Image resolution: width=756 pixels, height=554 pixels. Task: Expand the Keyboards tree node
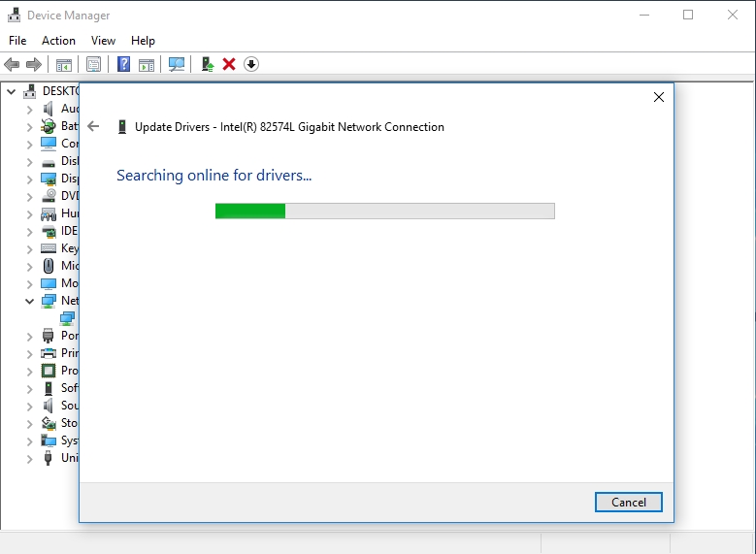29,249
